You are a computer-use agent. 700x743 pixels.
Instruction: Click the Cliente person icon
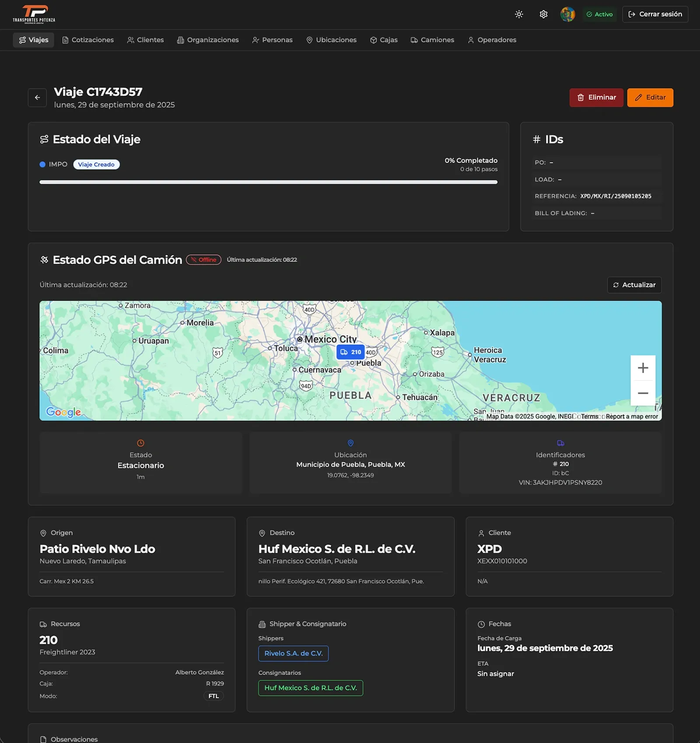pos(481,533)
